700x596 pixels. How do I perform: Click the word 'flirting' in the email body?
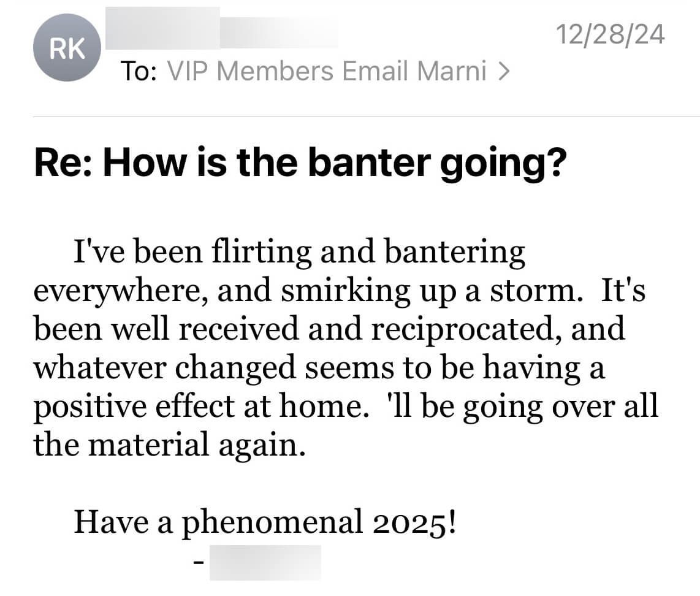point(261,253)
